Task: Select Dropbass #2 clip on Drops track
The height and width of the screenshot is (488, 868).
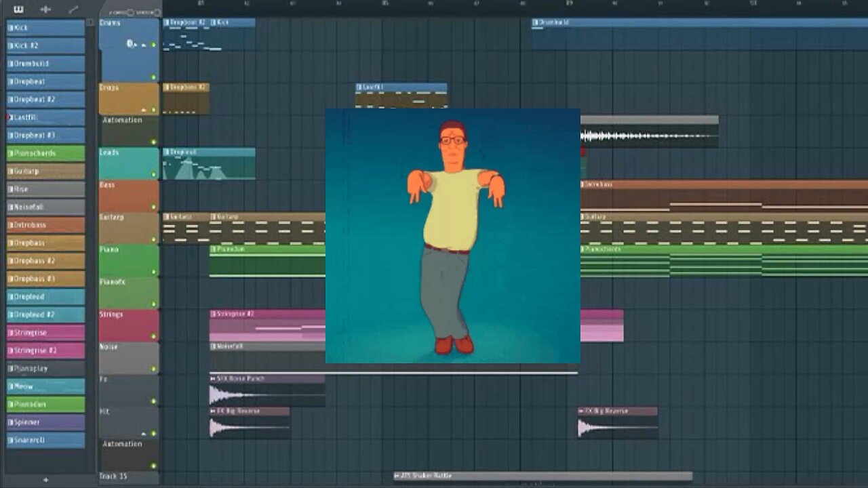Action: pyautogui.click(x=186, y=99)
